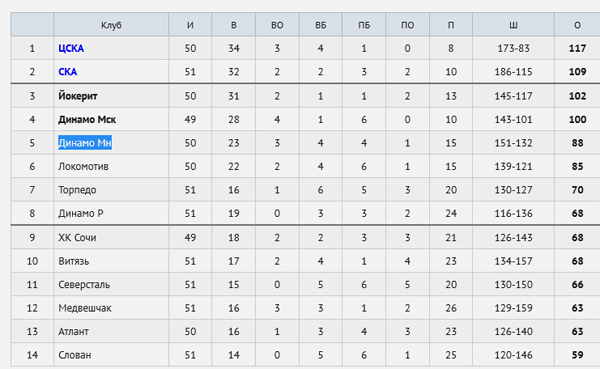600x369 pixels.
Task: Select the Динамо Р row name
Action: [81, 213]
